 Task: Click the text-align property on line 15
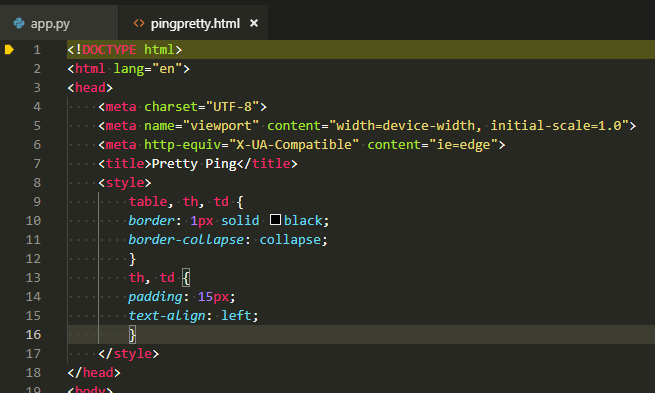tap(167, 316)
